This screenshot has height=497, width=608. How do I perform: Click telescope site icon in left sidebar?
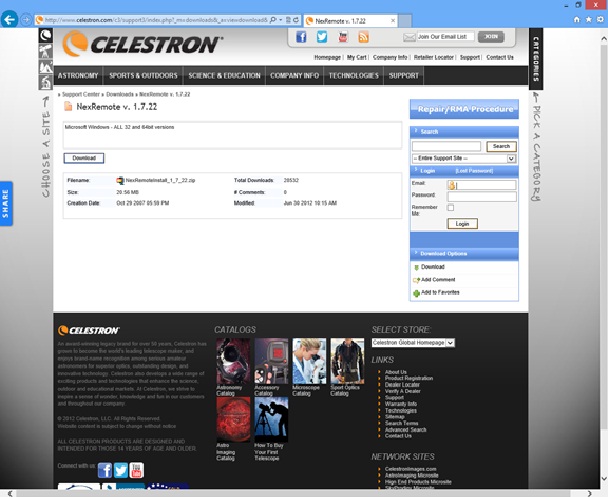pyautogui.click(x=45, y=52)
